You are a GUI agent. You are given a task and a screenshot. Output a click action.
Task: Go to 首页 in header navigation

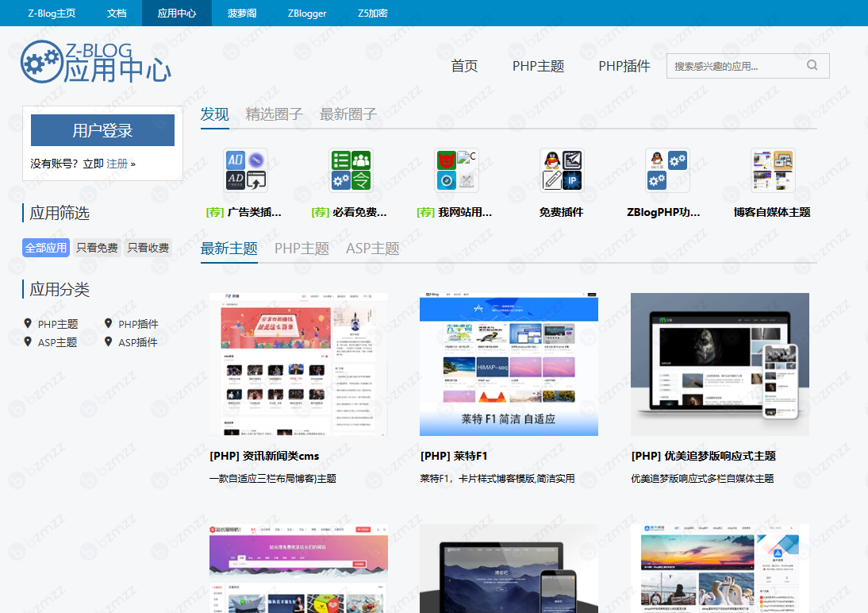[x=464, y=66]
